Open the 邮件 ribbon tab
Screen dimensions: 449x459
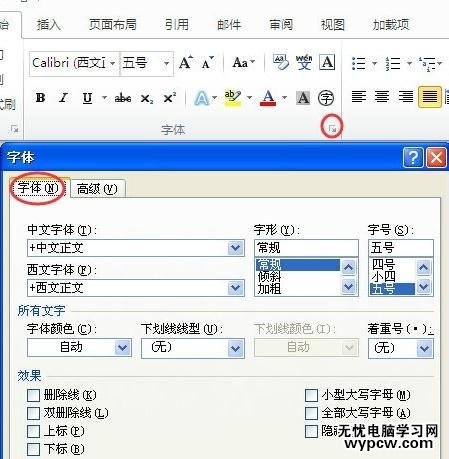(229, 24)
